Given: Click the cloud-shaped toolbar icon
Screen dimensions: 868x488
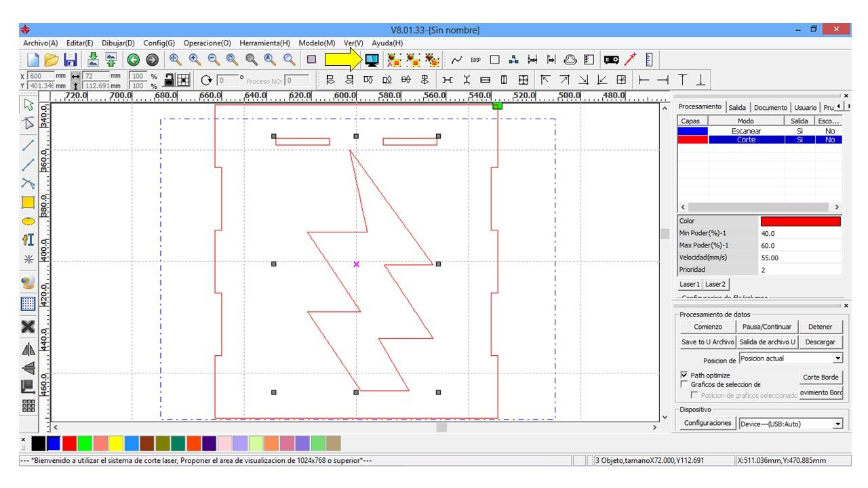Looking at the screenshot, I should [570, 60].
